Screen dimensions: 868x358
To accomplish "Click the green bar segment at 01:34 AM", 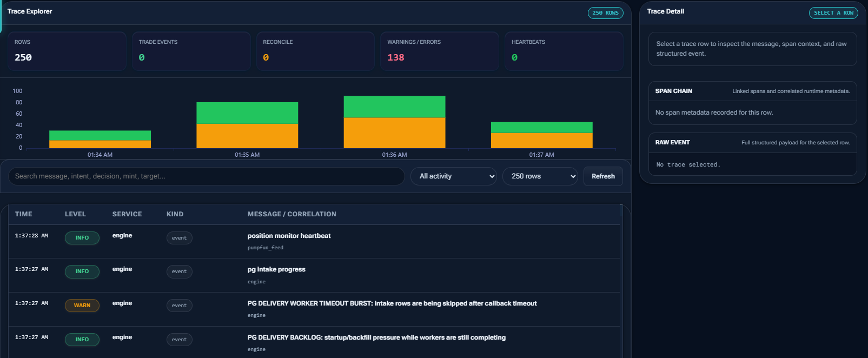I will (100, 136).
